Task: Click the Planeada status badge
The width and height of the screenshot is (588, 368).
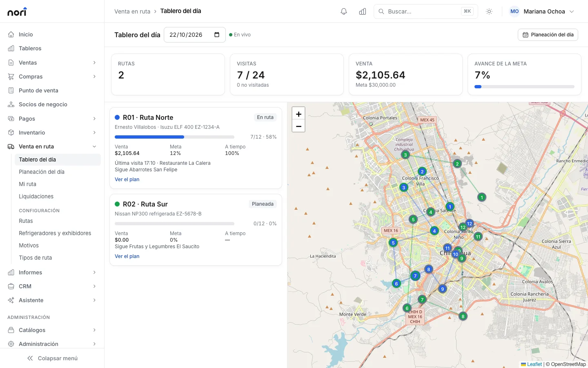Action: (263, 204)
